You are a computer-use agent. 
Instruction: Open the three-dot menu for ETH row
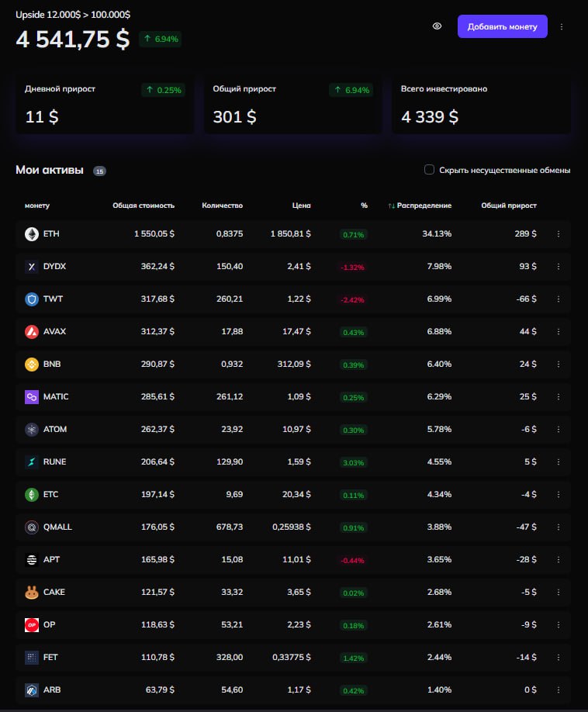pos(558,233)
